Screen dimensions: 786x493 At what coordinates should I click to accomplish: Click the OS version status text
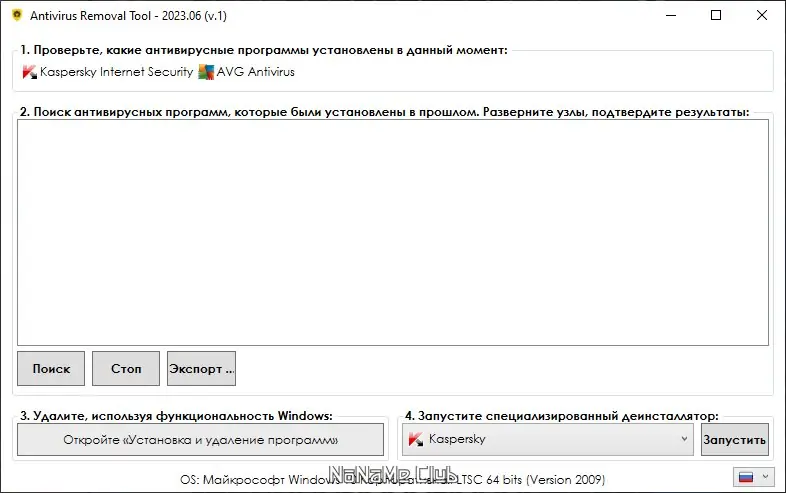tap(392, 480)
